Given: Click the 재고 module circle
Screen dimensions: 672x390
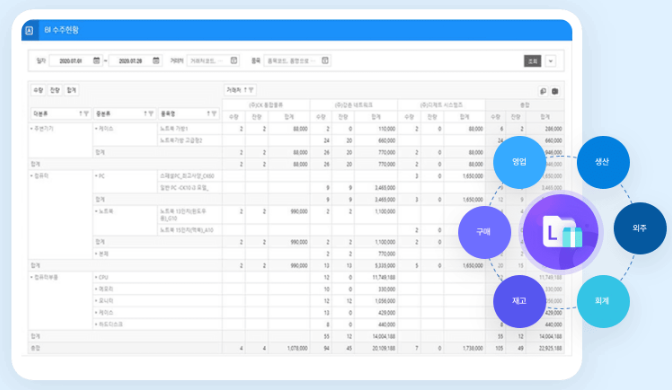Looking at the screenshot, I should [x=519, y=301].
